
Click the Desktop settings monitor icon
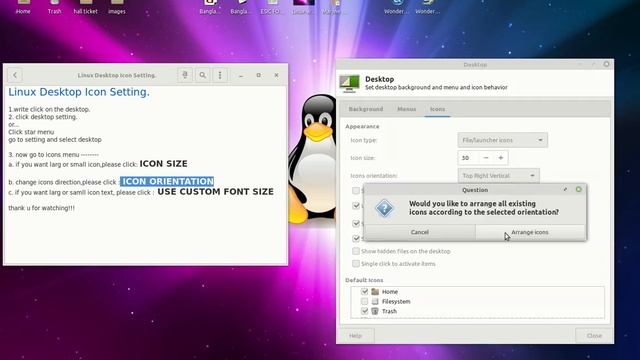[349, 83]
